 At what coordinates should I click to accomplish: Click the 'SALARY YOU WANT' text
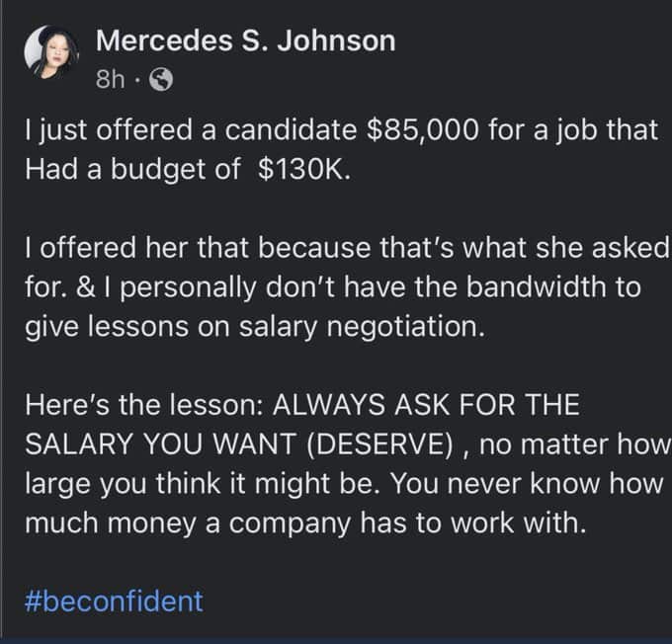161,444
